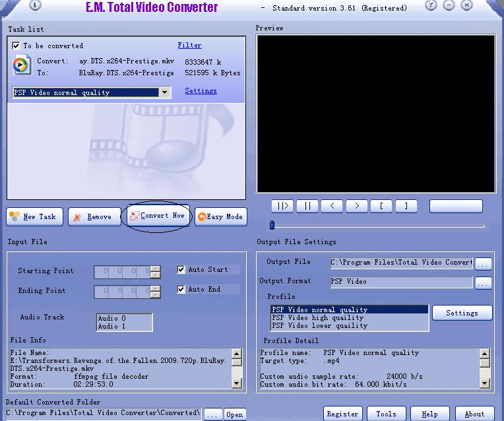Click Default Converted Folder path field
The height and width of the screenshot is (421, 504).
coord(104,413)
